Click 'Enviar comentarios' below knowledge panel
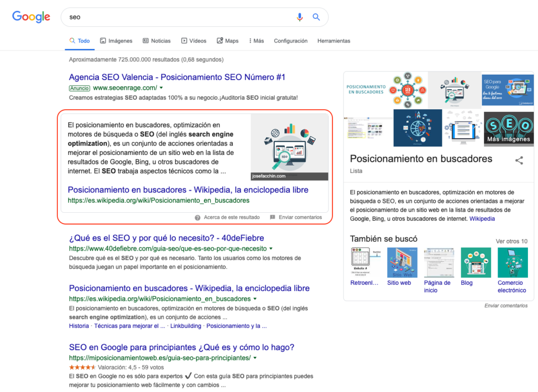The width and height of the screenshot is (538, 392). click(506, 305)
